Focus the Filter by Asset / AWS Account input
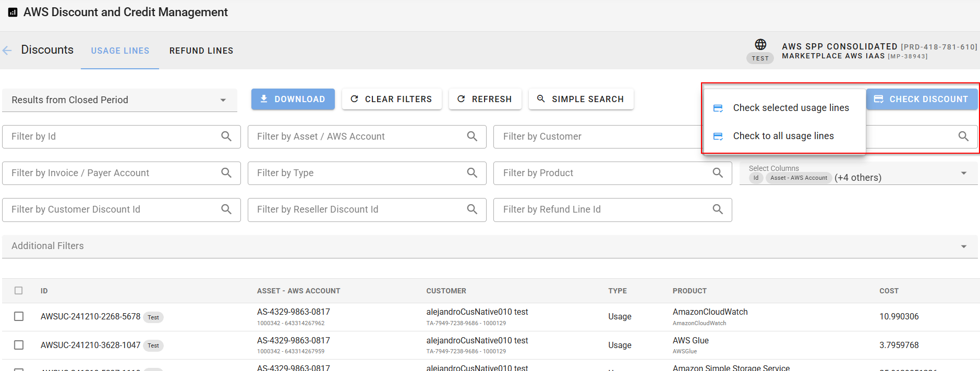Screen dimensions: 980x371 tap(367, 137)
